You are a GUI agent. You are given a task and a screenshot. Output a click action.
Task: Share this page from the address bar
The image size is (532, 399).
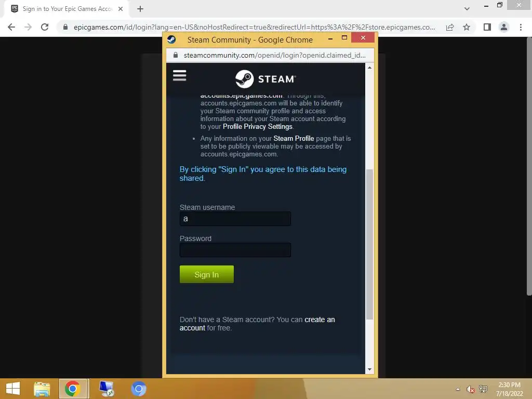point(450,27)
